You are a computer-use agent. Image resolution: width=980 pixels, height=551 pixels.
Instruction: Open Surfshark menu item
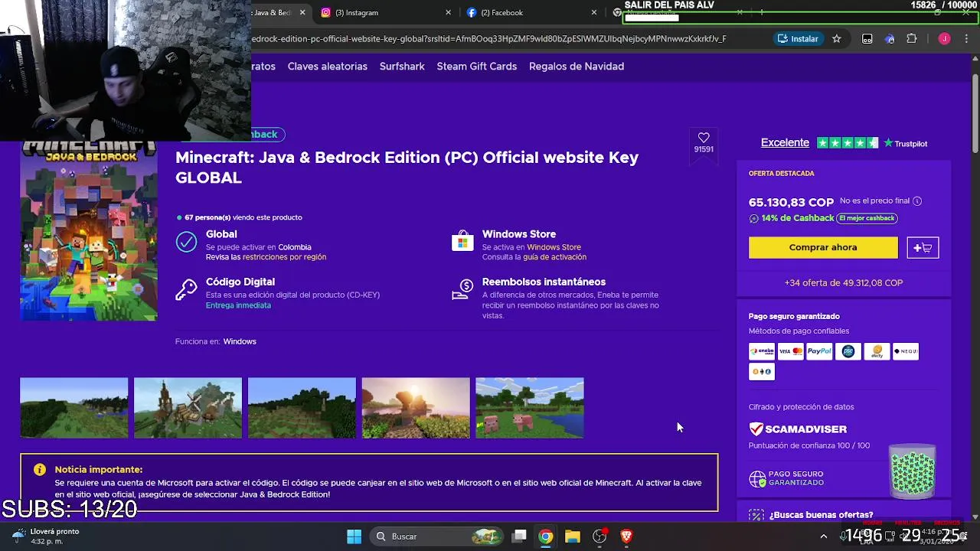point(402,67)
